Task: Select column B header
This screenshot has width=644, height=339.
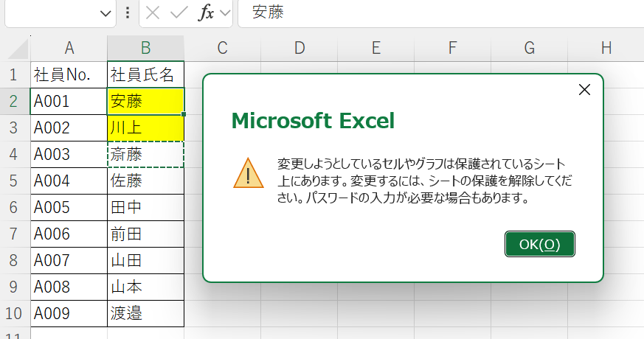Action: click(146, 48)
